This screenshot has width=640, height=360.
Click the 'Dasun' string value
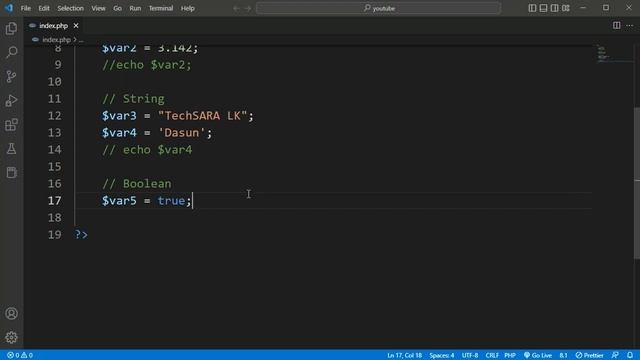(x=182, y=133)
